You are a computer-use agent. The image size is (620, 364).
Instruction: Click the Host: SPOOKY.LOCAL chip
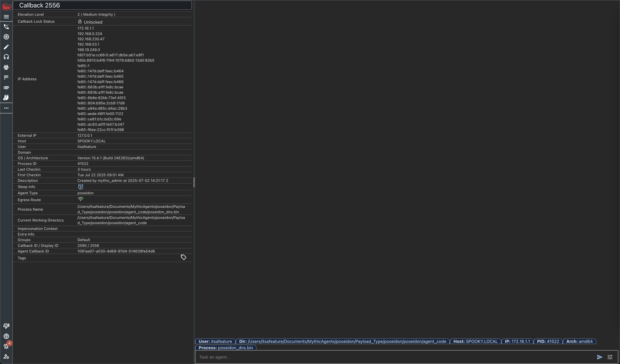pyautogui.click(x=475, y=341)
